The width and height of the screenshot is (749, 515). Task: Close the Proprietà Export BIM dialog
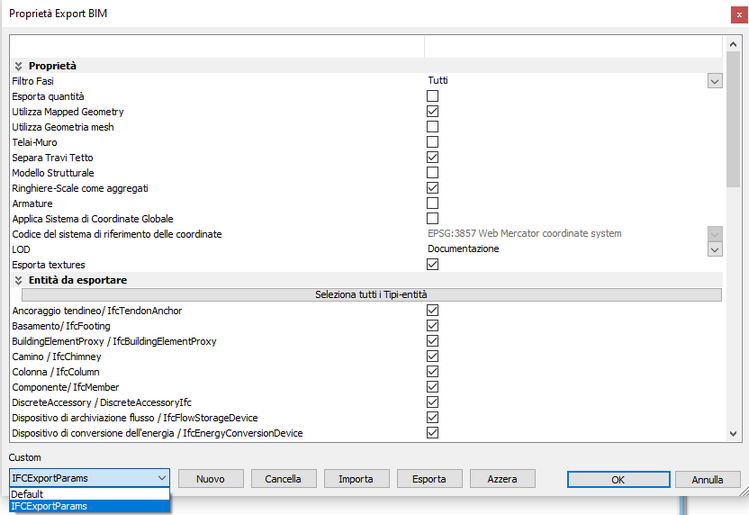tap(738, 15)
